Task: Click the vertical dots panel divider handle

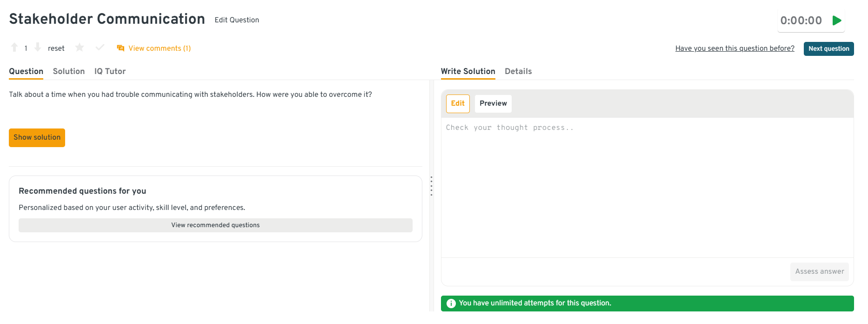Action: tap(431, 186)
